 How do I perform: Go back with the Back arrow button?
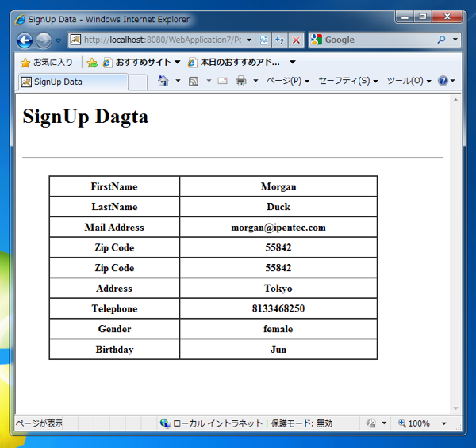[25, 40]
